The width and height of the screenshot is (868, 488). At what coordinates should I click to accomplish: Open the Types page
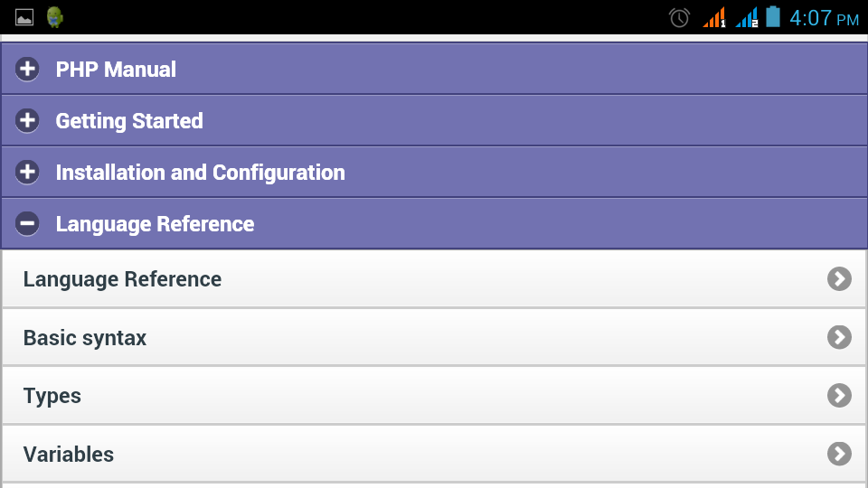(52, 396)
